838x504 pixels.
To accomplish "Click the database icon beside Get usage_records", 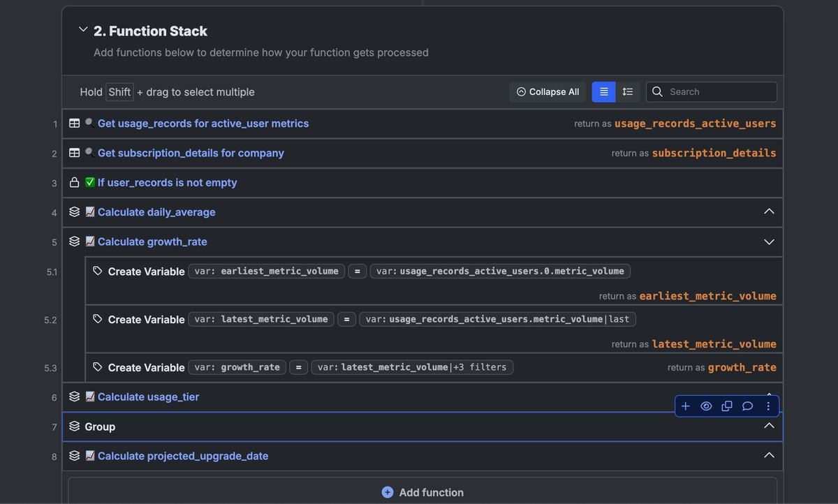I will (x=75, y=122).
